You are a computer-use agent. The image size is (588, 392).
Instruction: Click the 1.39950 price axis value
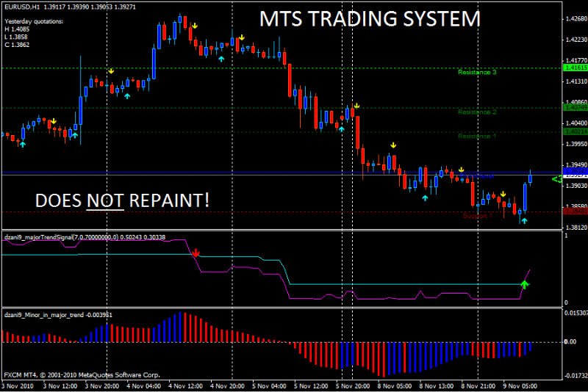coord(576,144)
